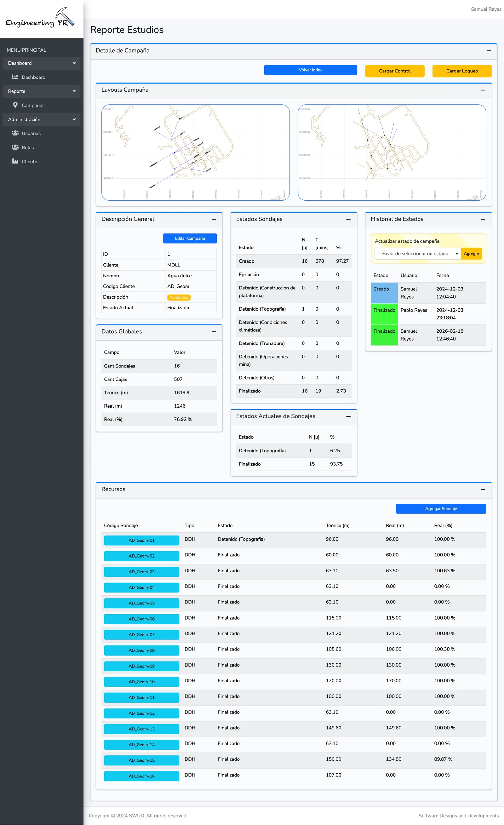Click the Campañas map pin icon
This screenshot has width=504, height=825.
[x=15, y=105]
